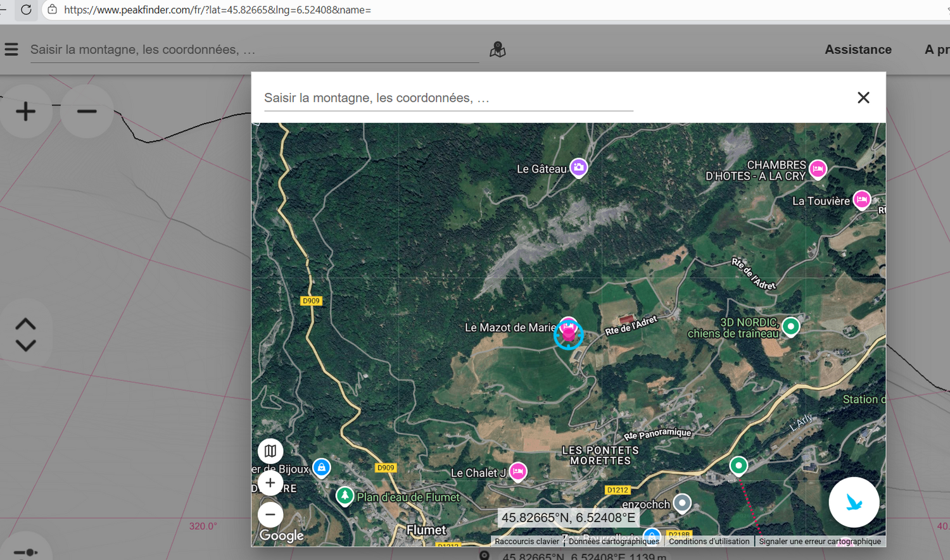Open Raccourcis clavier link
The height and width of the screenshot is (560, 950).
527,541
